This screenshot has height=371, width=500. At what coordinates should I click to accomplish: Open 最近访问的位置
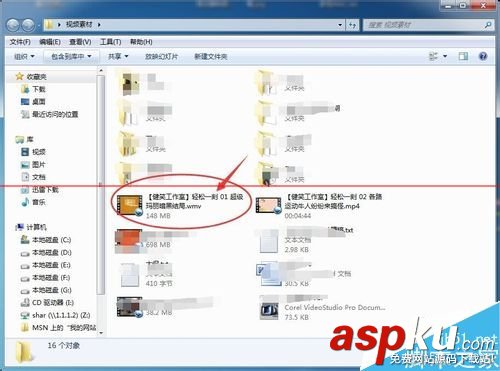pyautogui.click(x=50, y=114)
